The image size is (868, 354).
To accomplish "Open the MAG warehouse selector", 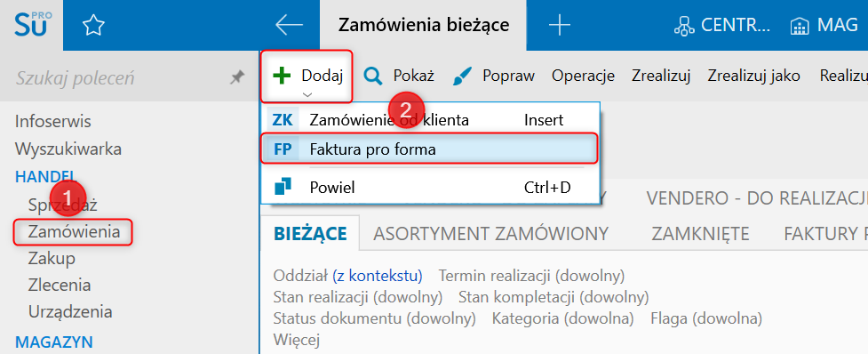I will [824, 26].
